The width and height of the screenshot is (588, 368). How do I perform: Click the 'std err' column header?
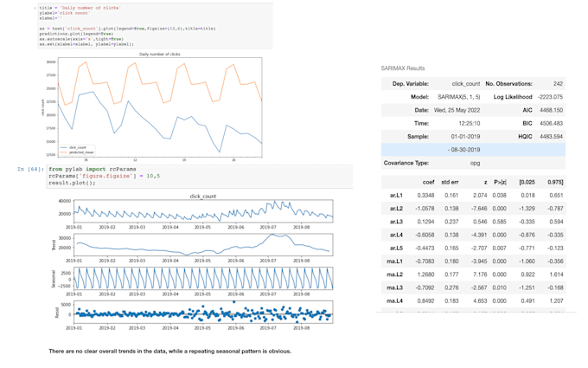451,182
